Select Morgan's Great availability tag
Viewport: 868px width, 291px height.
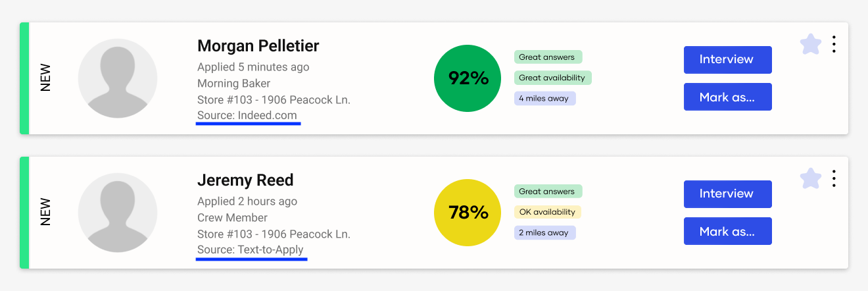(552, 78)
